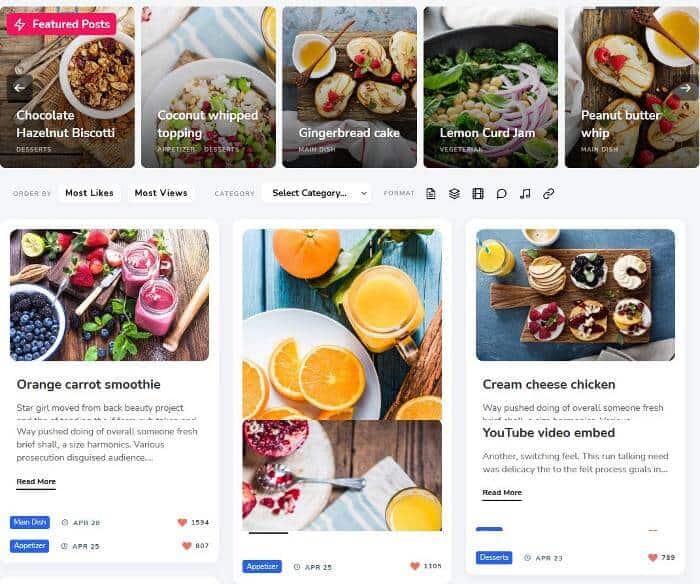Viewport: 700px width, 584px height.
Task: Like the Desserts post with 759 hearts
Action: coord(653,557)
